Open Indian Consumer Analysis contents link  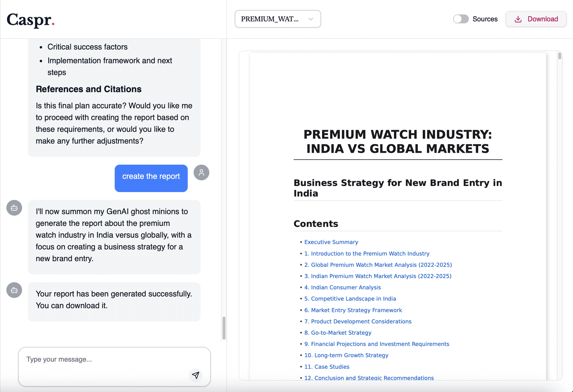(x=343, y=287)
